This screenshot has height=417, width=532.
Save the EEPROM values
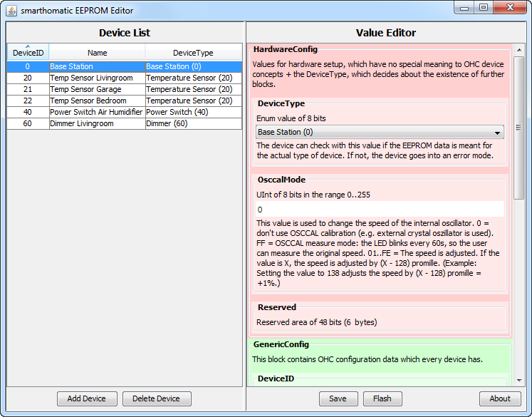click(338, 398)
